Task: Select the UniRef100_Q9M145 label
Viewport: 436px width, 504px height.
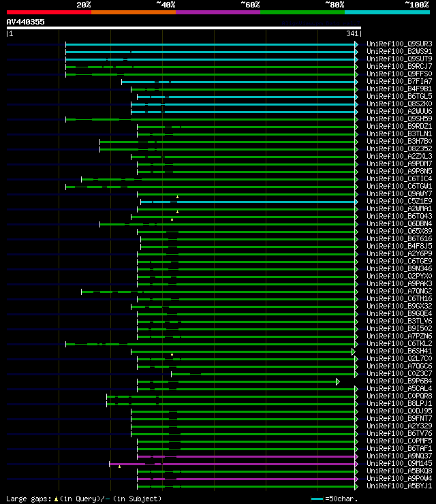Action: (399, 464)
